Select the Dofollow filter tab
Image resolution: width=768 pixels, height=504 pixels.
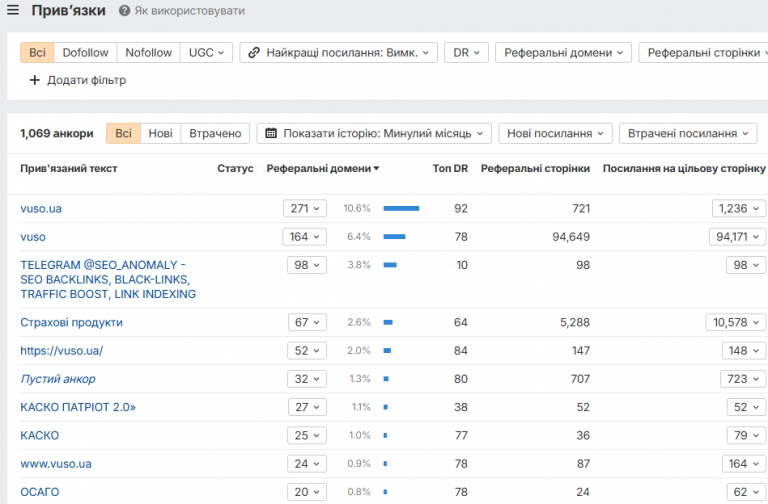click(85, 52)
